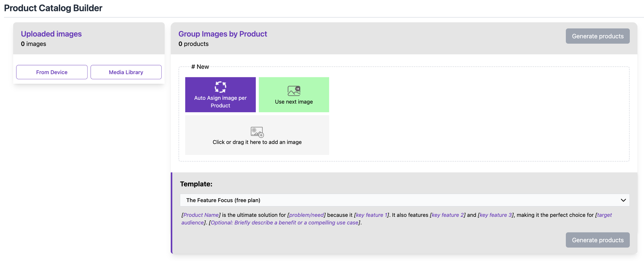Select the problem/need placeholder text

point(307,215)
